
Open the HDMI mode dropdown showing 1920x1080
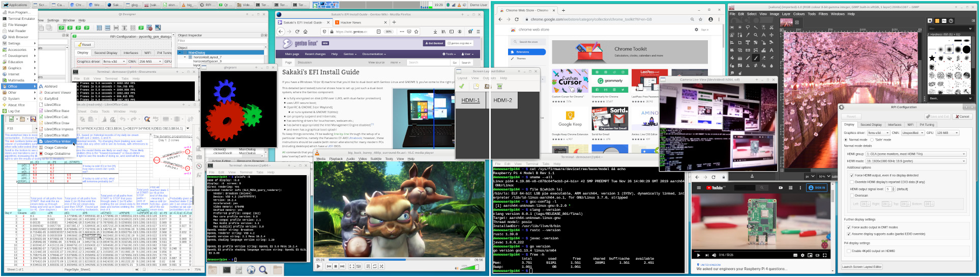coord(916,161)
